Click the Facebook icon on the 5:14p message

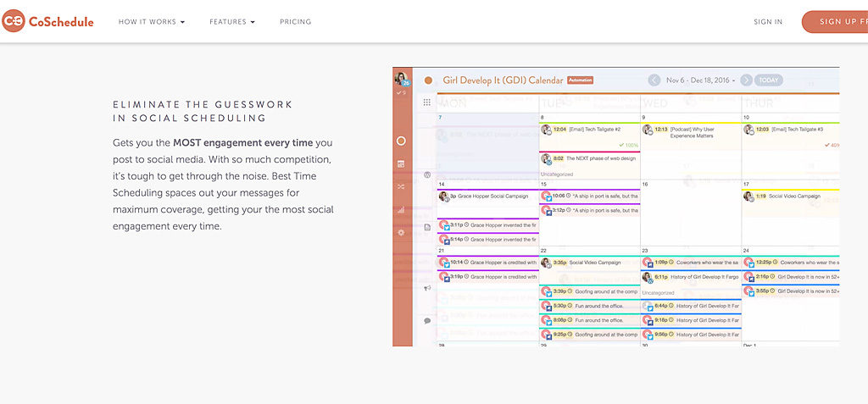click(447, 242)
